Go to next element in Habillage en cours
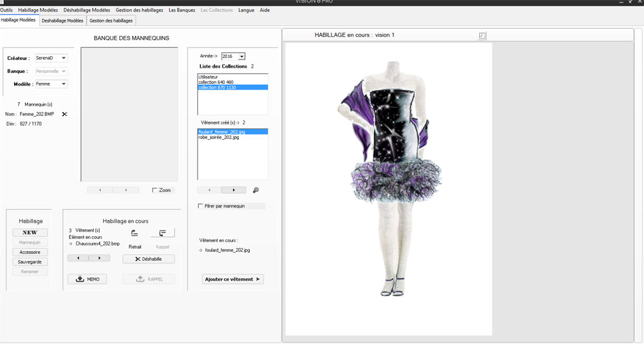 (x=99, y=258)
